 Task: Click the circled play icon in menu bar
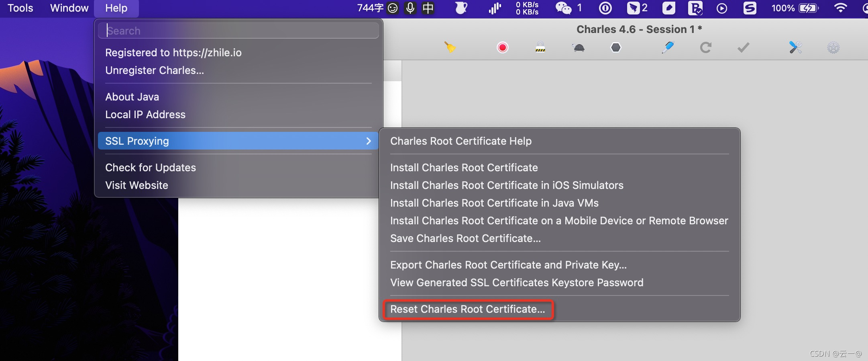point(722,8)
